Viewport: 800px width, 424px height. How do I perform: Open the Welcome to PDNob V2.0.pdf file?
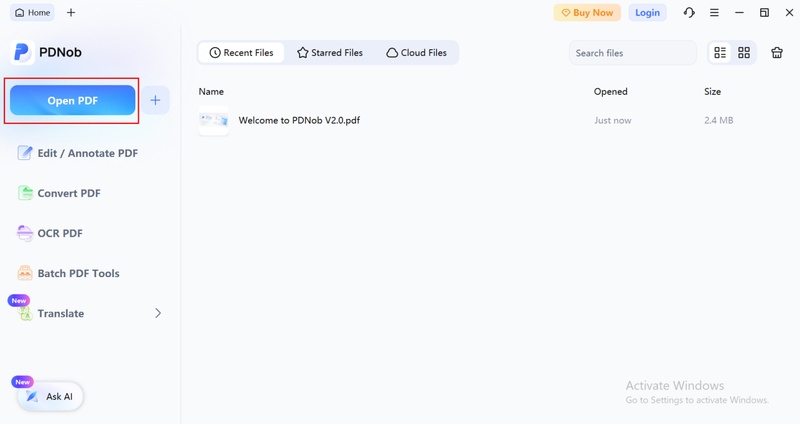tap(299, 120)
